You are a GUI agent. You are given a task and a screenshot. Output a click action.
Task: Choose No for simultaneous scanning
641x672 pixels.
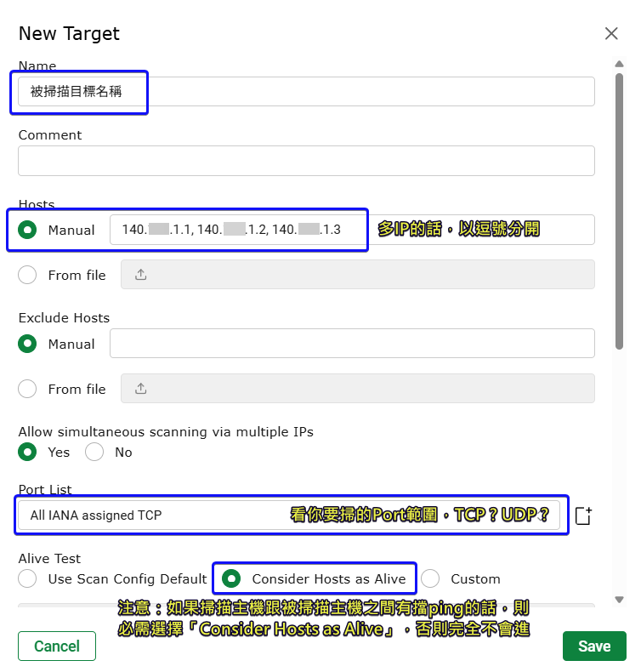point(94,452)
